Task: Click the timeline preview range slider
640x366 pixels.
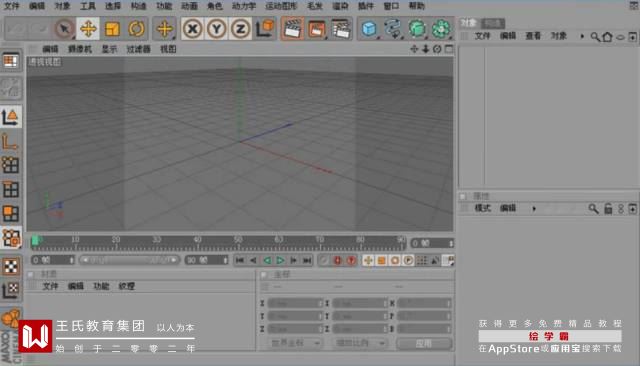Action: [129, 260]
